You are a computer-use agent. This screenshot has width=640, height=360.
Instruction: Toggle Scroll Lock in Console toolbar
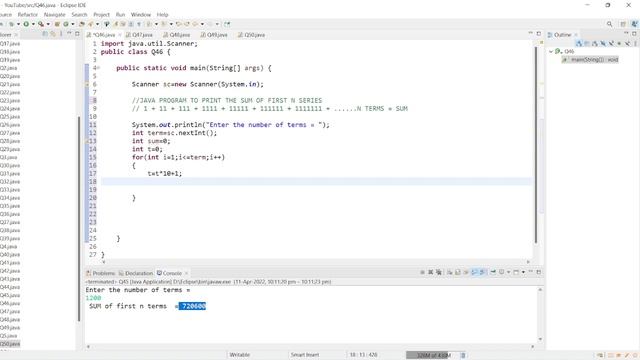(458, 272)
